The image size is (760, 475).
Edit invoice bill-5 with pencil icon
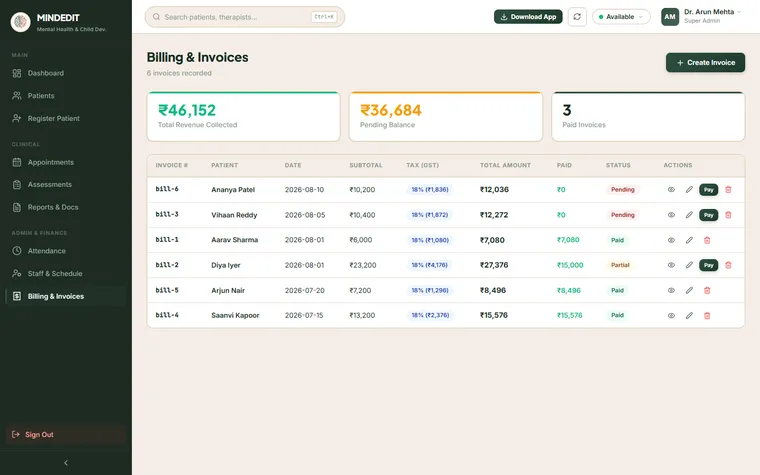[x=689, y=290]
